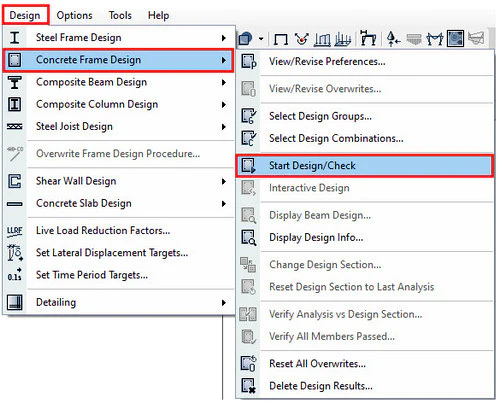Image resolution: width=500 pixels, height=404 pixels.
Task: Click the Steel Frame Design I-beam icon
Action: coord(14,38)
